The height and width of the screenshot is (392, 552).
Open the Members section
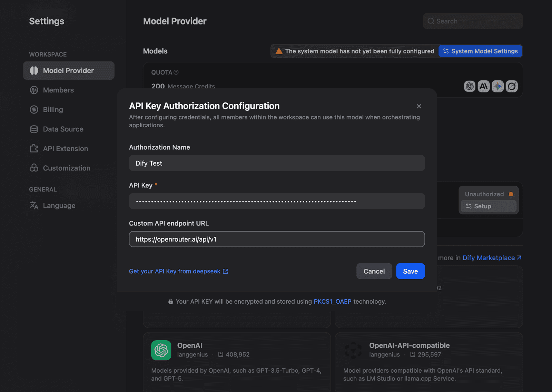point(58,90)
